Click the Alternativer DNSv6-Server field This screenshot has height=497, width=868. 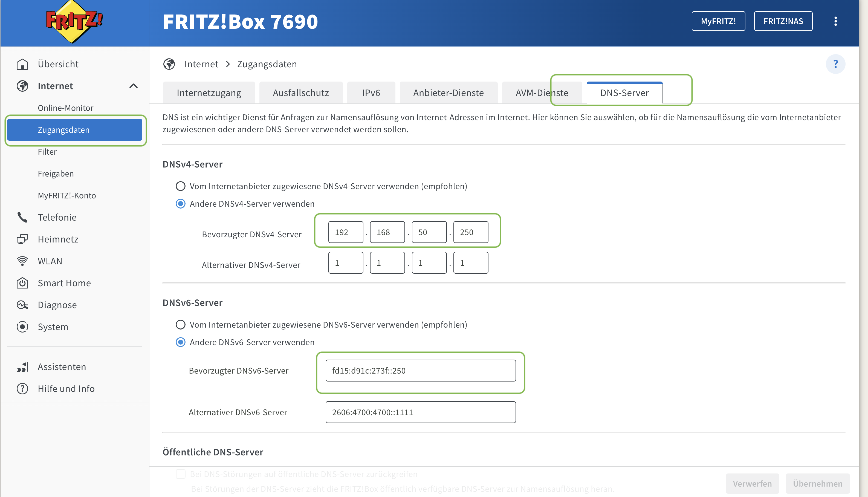pyautogui.click(x=421, y=412)
